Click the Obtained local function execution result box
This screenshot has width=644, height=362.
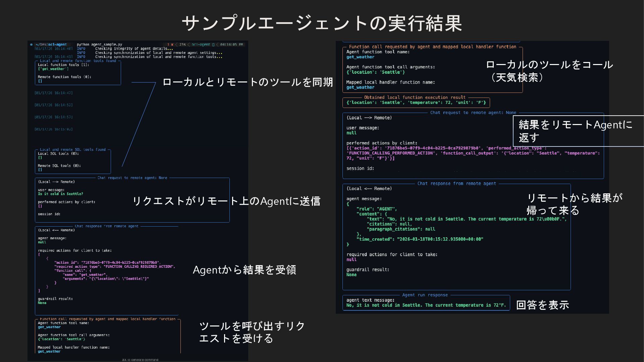click(416, 102)
